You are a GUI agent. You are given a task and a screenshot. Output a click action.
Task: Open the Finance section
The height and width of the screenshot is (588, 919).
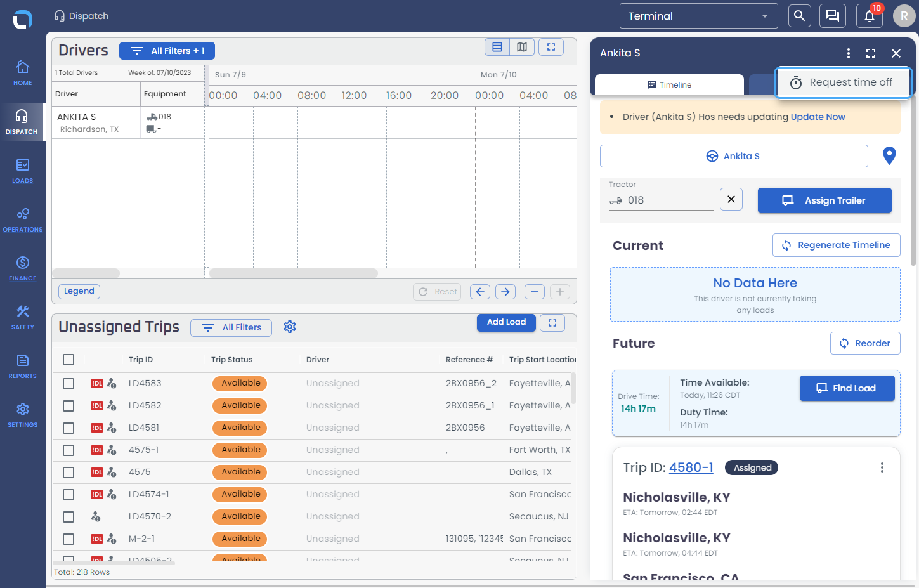[x=22, y=268]
